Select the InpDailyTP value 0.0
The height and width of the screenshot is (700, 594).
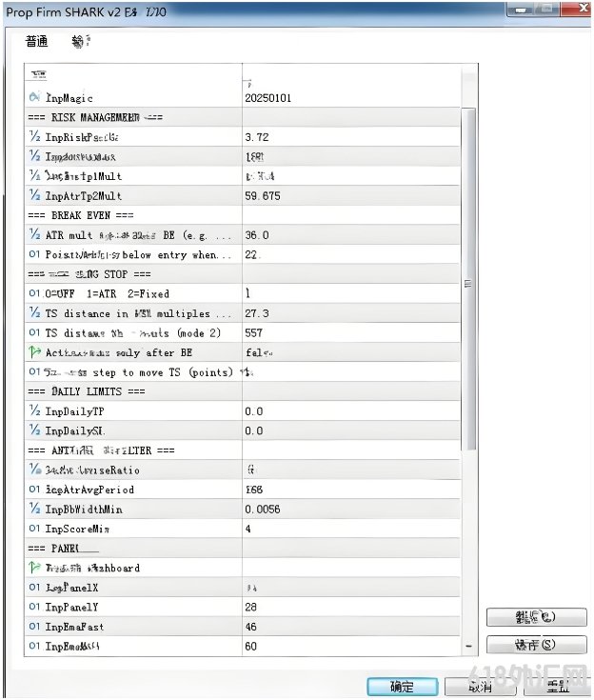coord(253,411)
